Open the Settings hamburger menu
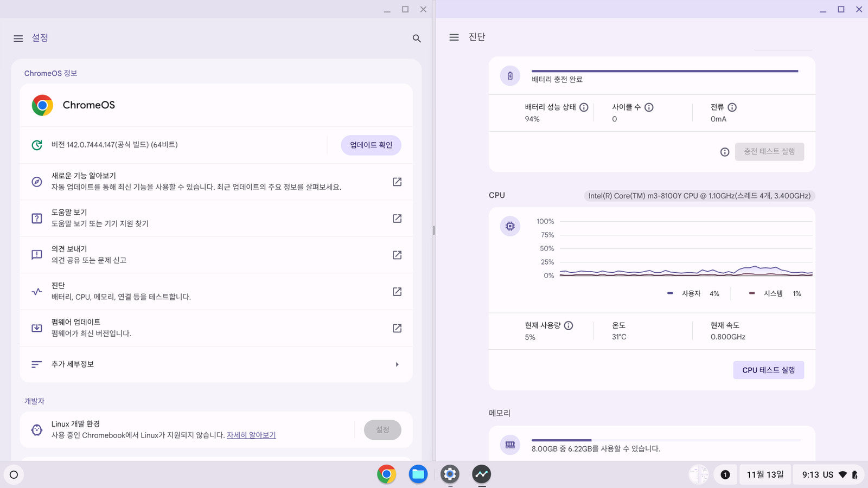The image size is (868, 488). [18, 38]
